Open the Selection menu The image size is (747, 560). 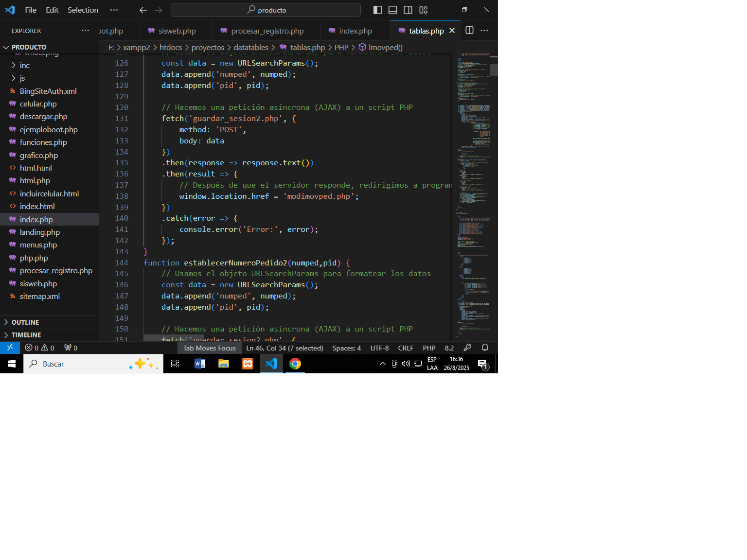click(x=83, y=10)
